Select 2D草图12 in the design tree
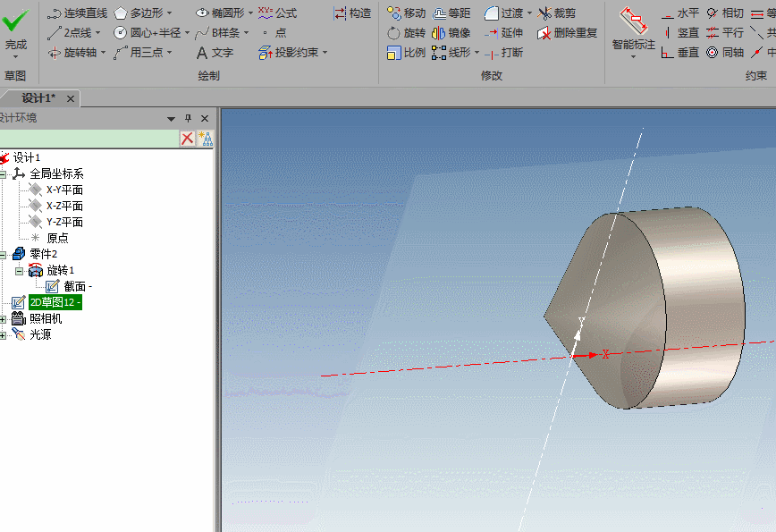The height and width of the screenshot is (532, 776). pos(55,302)
